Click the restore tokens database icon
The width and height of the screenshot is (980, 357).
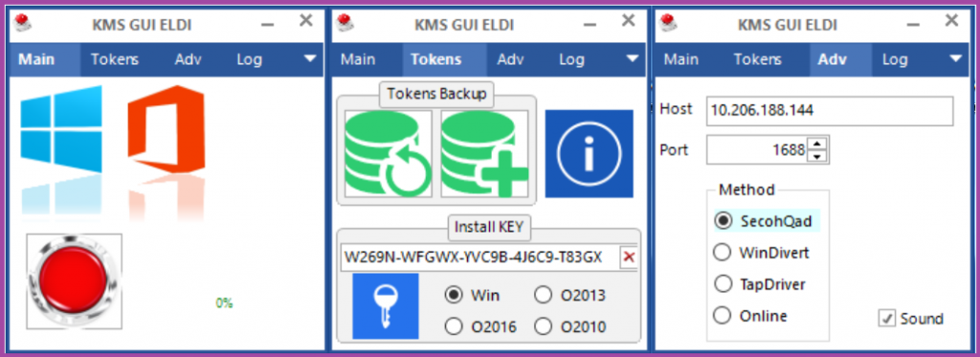click(389, 154)
